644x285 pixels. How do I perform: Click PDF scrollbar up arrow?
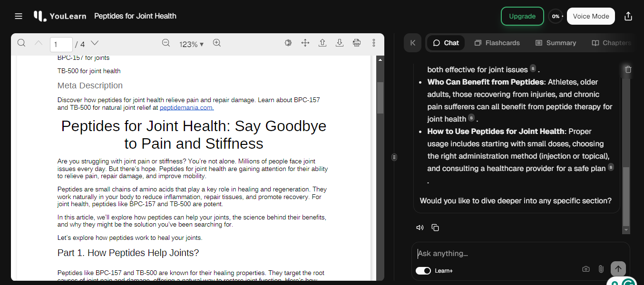point(380,60)
